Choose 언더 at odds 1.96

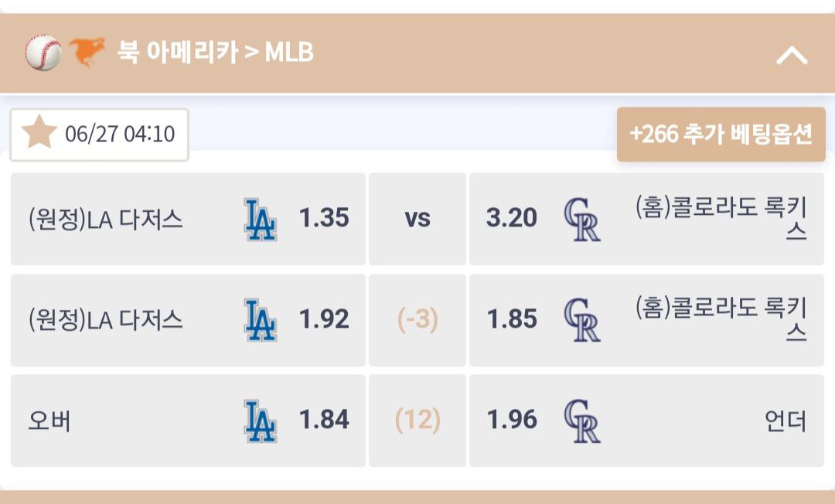point(646,421)
